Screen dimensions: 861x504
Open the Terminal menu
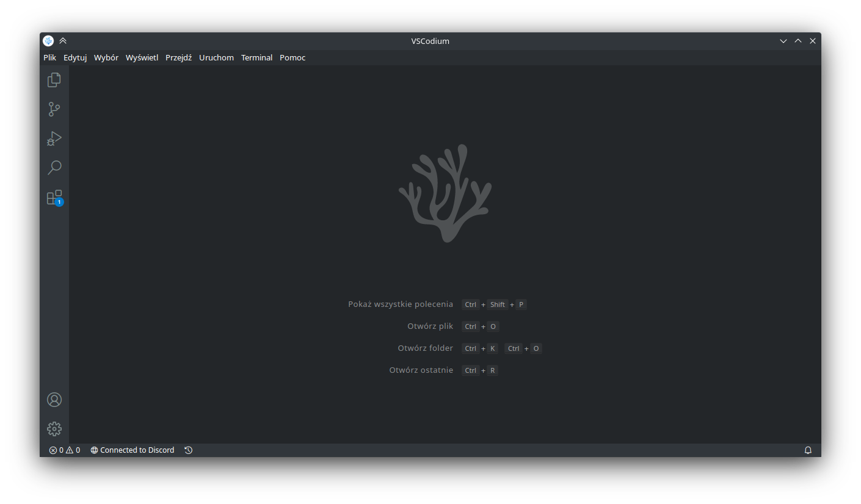point(256,58)
